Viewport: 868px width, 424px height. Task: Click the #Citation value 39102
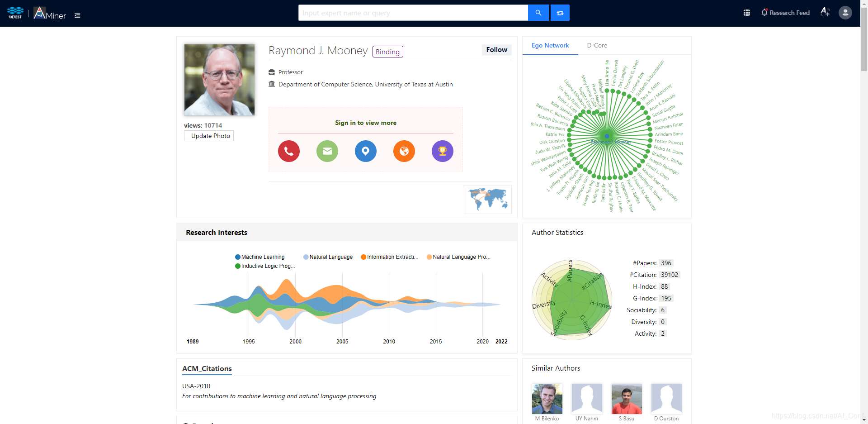click(x=670, y=275)
